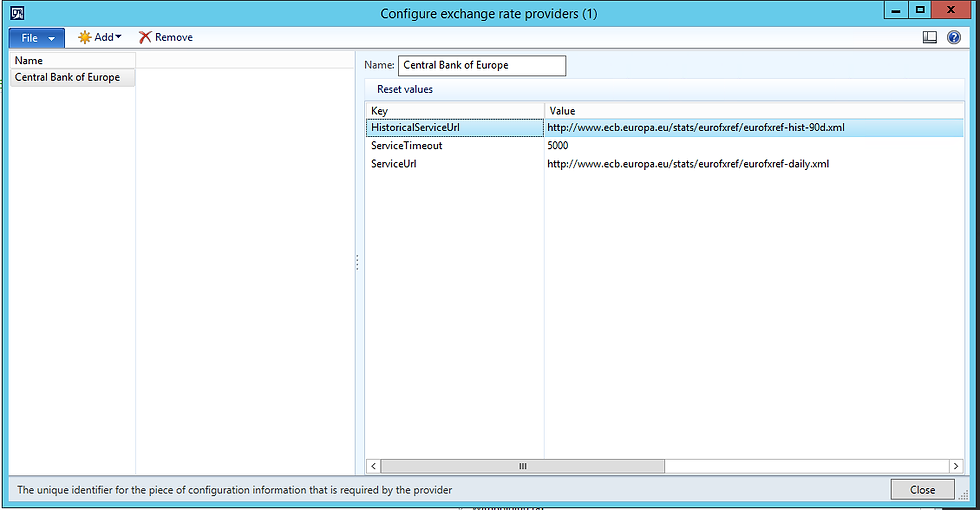
Task: Select Central Bank of Europe in list
Action: [72, 78]
